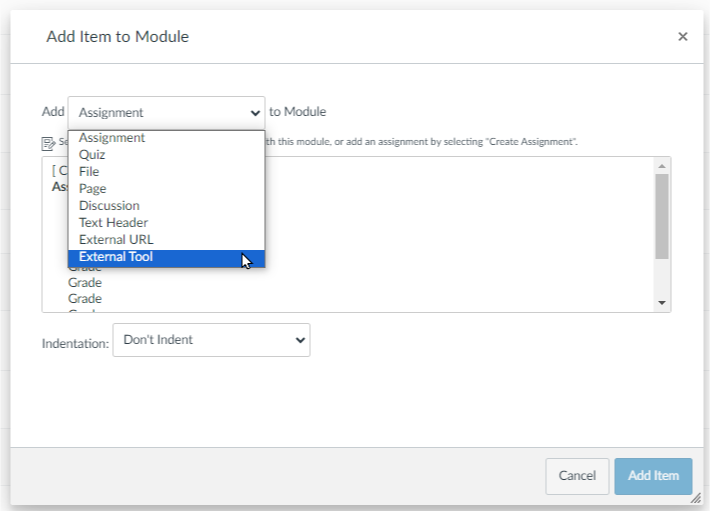
Task: Click the chevron of Don't Indent select
Action: [300, 340]
